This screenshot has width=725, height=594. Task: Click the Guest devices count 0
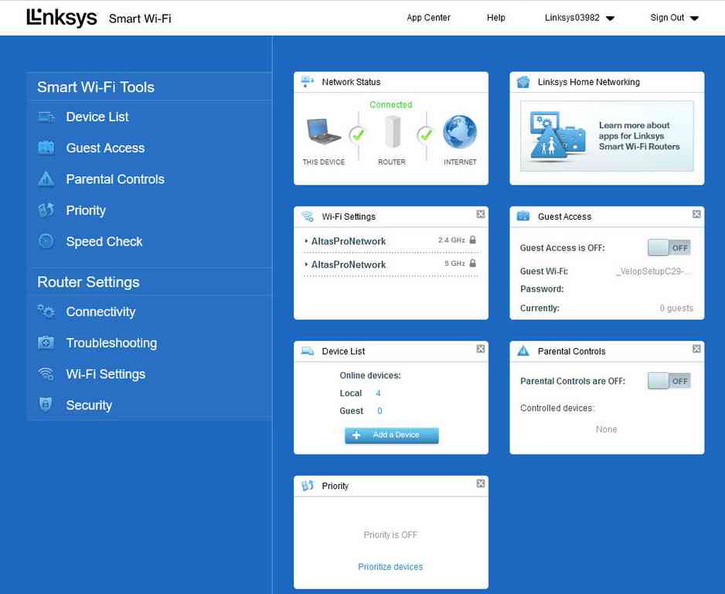380,411
